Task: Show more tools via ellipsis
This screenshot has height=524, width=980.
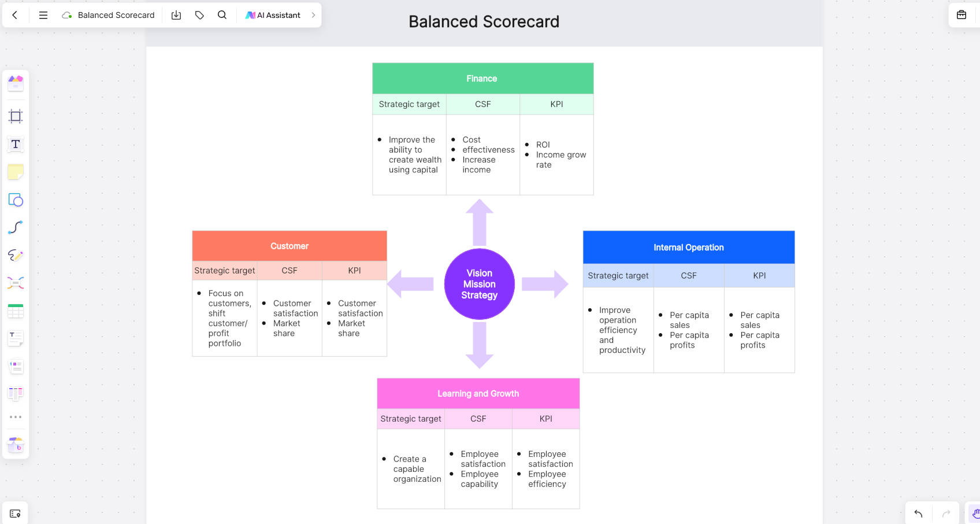Action: coord(16,417)
